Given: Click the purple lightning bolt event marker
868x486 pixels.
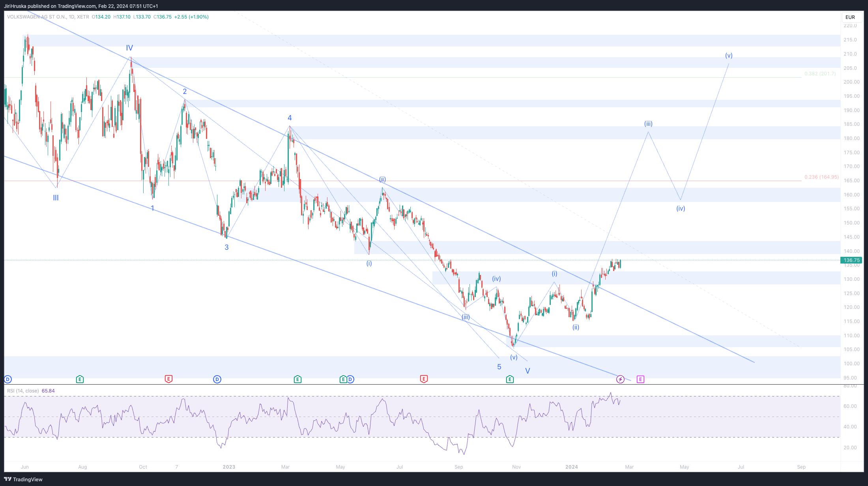Looking at the screenshot, I should pos(620,379).
